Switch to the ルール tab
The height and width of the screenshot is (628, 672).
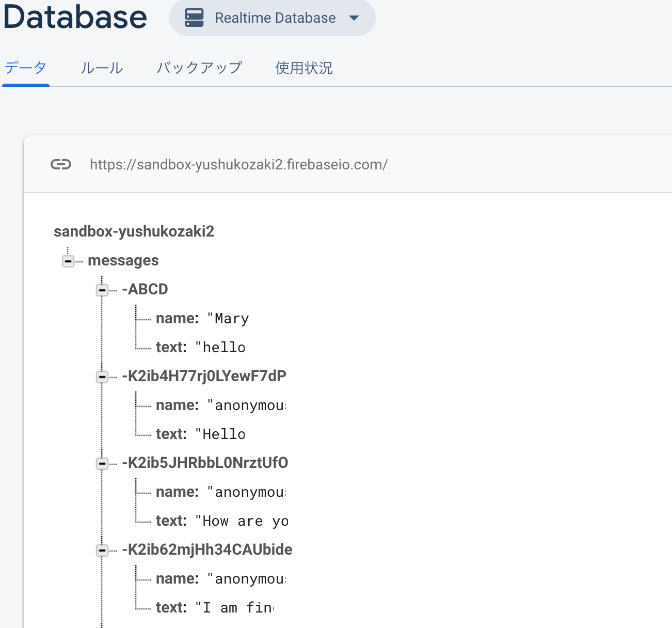pyautogui.click(x=102, y=68)
